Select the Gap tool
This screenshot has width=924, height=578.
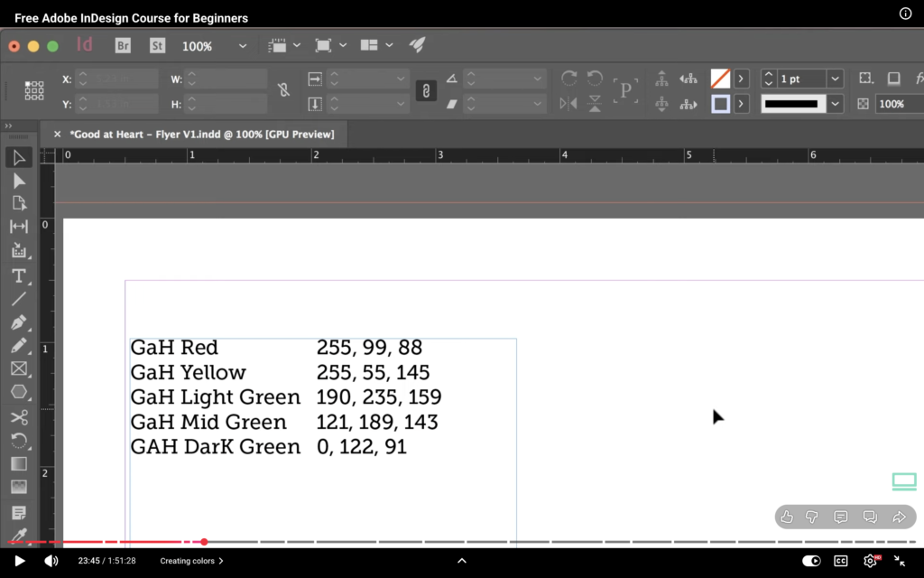[x=18, y=227]
